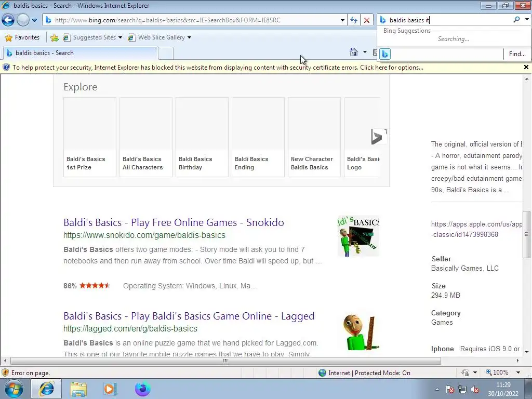The image size is (532, 399).
Task: Open zoom level dropdown arrow
Action: click(518, 373)
